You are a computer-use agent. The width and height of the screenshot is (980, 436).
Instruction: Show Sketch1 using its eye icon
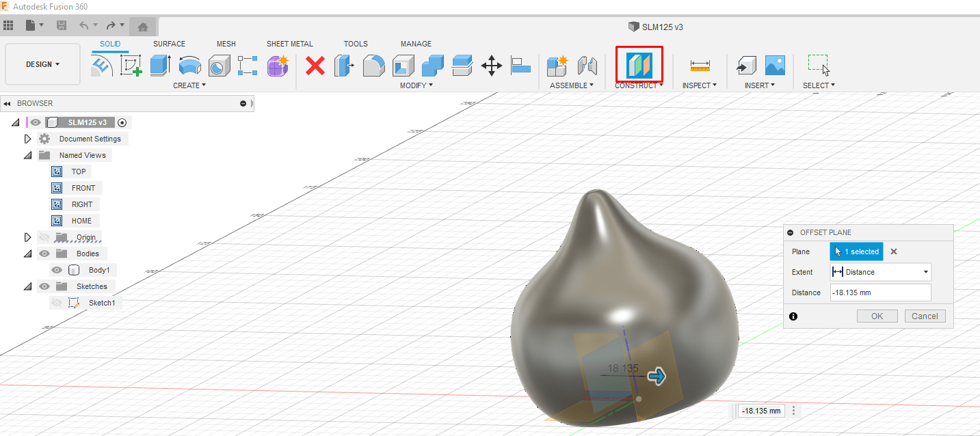pyautogui.click(x=57, y=303)
